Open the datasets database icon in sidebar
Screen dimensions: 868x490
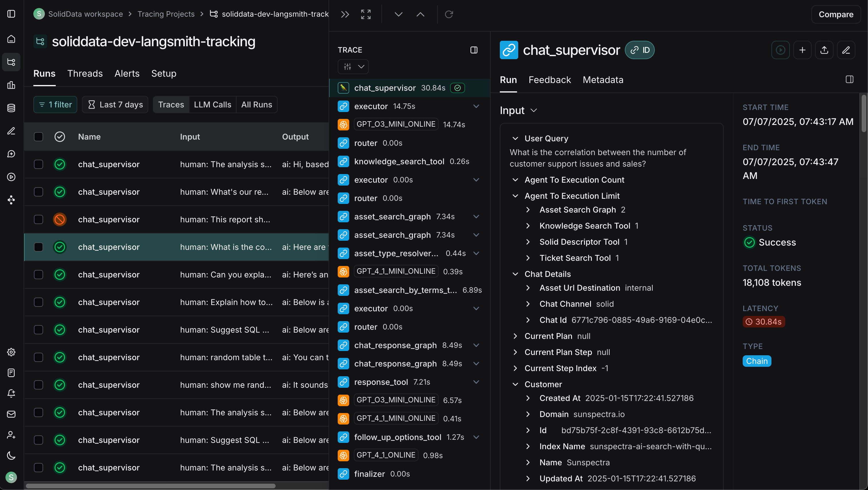coord(11,108)
